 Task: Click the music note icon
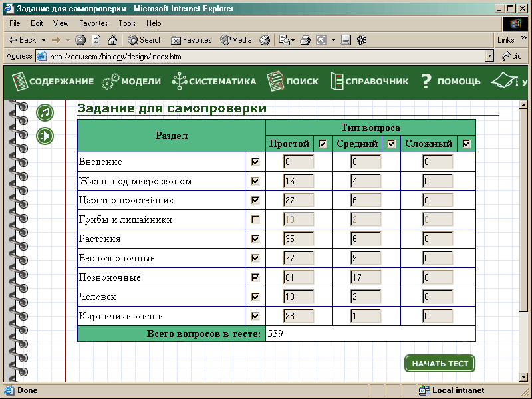pyautogui.click(x=45, y=113)
